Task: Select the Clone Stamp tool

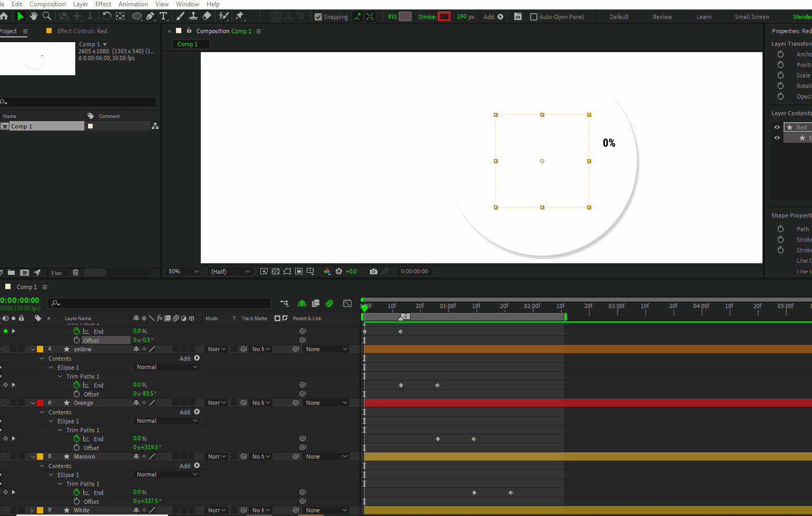Action: click(193, 16)
